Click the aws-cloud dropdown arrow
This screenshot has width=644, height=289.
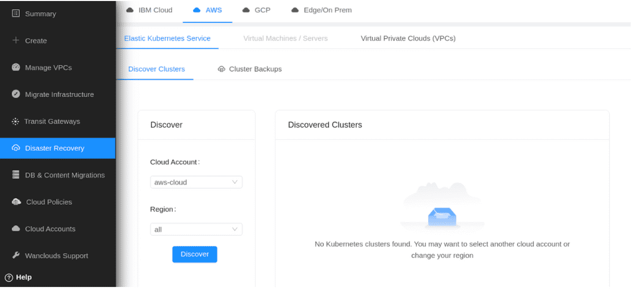tap(235, 182)
